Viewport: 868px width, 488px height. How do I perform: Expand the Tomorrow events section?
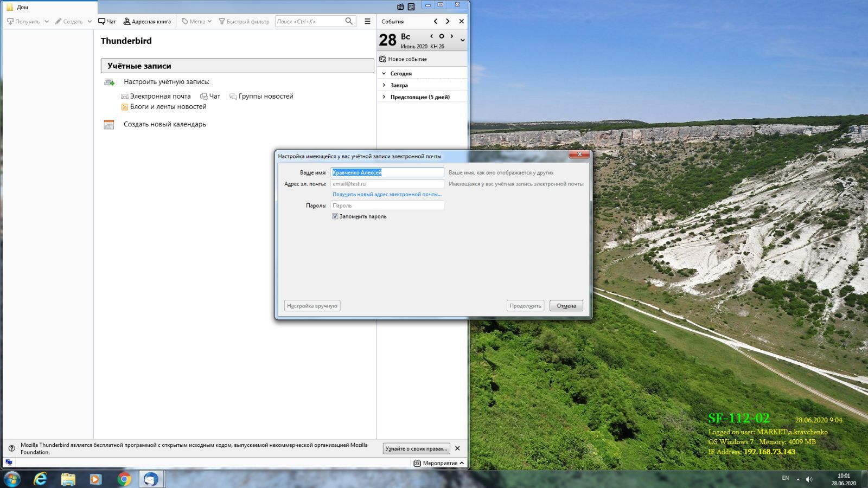click(384, 85)
